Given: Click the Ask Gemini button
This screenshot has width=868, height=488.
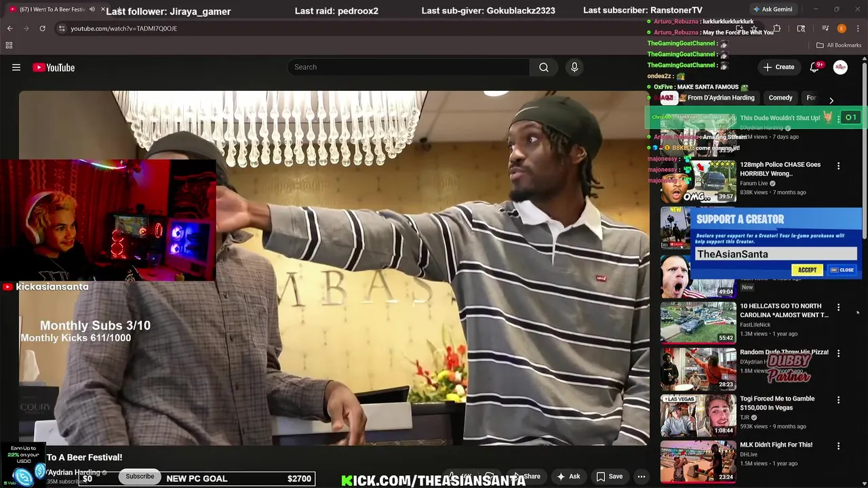Looking at the screenshot, I should 772,9.
